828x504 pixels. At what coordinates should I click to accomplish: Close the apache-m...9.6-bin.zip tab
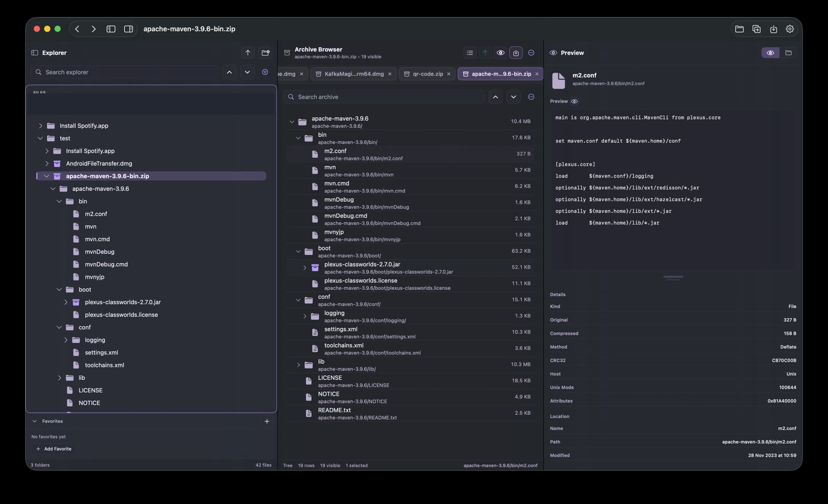pos(537,74)
